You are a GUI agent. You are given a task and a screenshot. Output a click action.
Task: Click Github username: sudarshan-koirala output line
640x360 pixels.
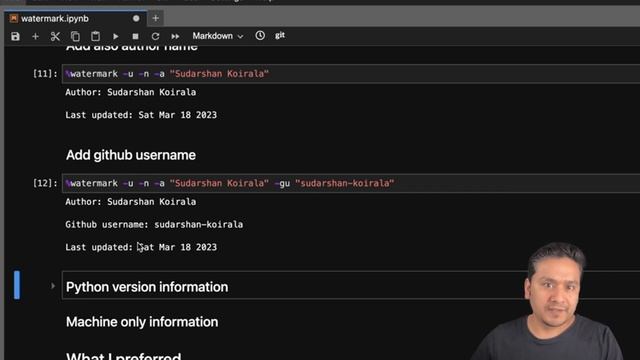click(x=154, y=224)
